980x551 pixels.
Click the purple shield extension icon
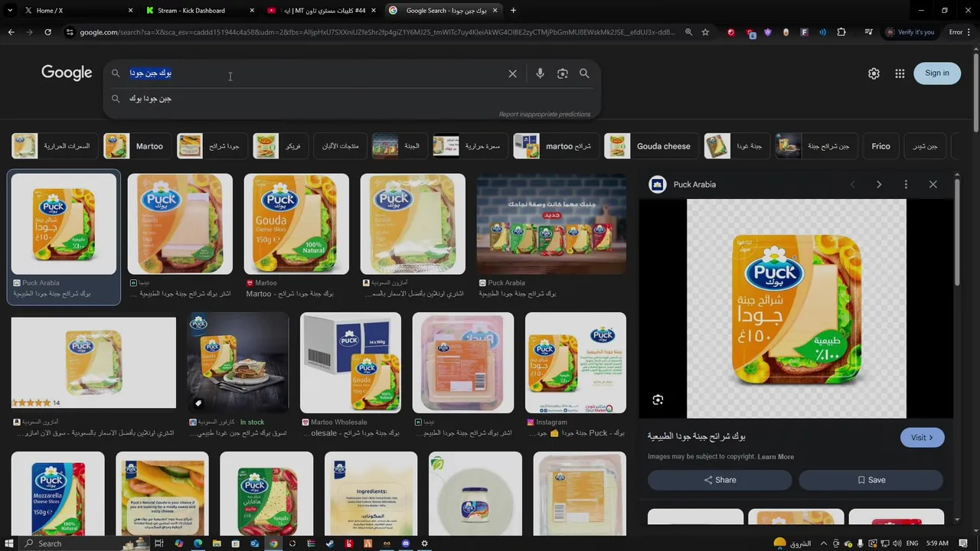click(766, 32)
